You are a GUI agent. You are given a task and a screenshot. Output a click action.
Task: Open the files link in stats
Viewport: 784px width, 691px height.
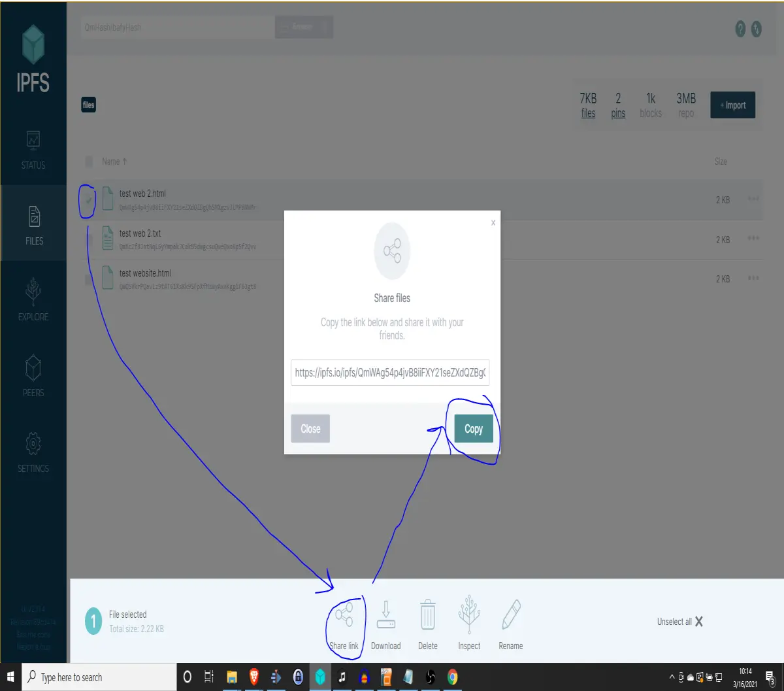[588, 114]
